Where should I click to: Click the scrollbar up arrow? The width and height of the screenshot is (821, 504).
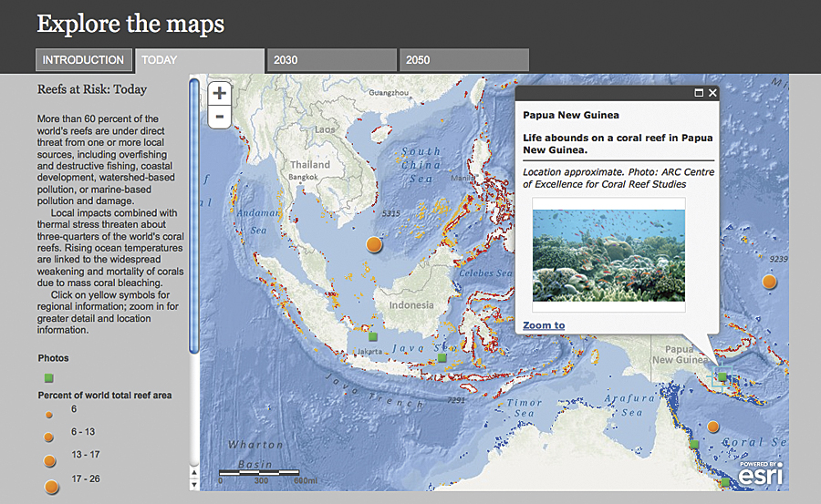[194, 473]
